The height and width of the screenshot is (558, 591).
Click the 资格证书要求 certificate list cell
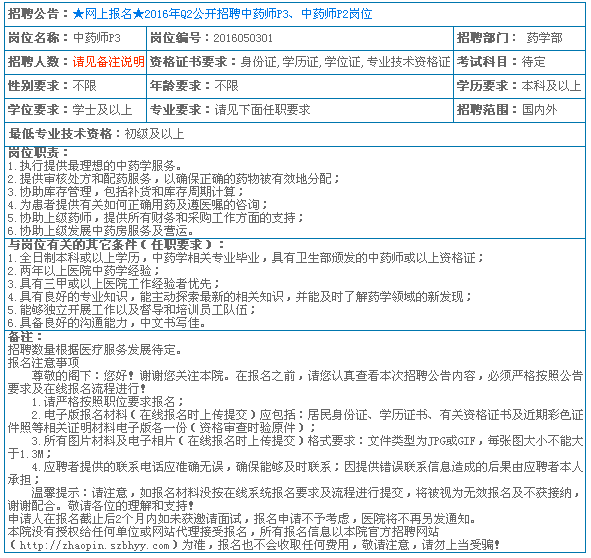[300, 62]
